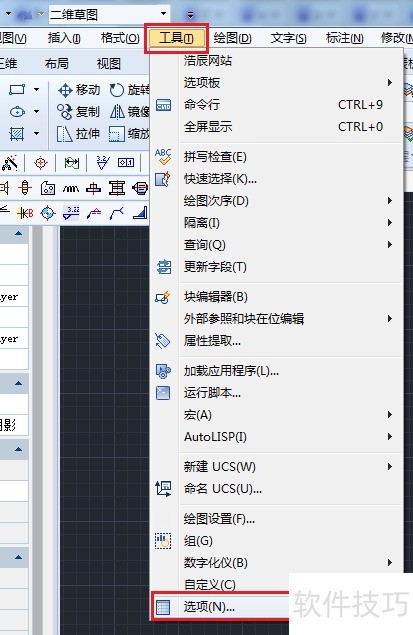The height and width of the screenshot is (635, 413).
Task: Expand 外部参照和块在位编辑 submenu
Action: (x=275, y=319)
